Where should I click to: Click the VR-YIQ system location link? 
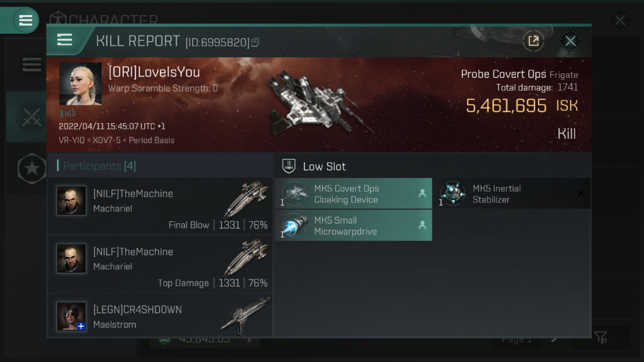click(x=71, y=140)
